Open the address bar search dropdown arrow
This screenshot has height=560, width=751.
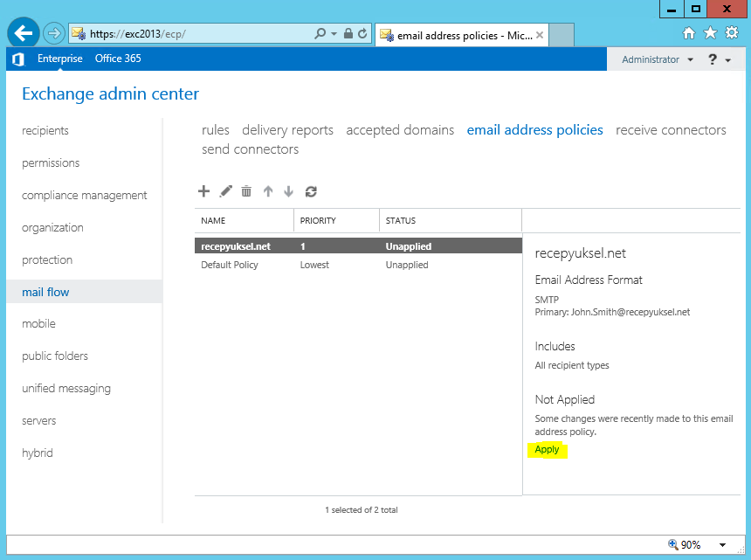[x=334, y=33]
